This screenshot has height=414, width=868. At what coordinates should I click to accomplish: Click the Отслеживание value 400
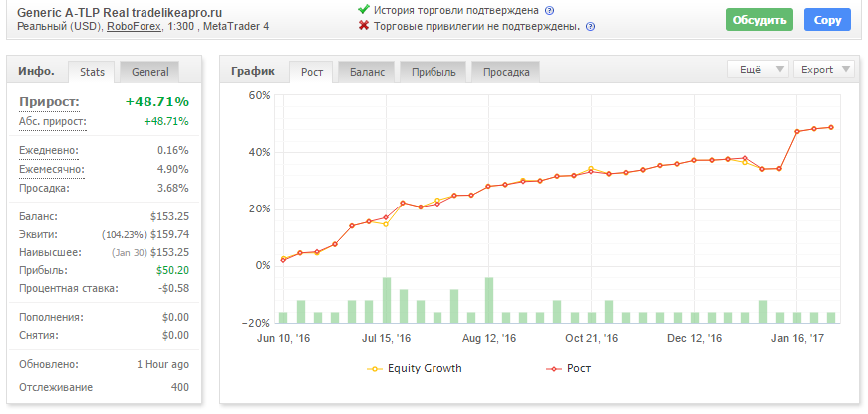(180, 387)
